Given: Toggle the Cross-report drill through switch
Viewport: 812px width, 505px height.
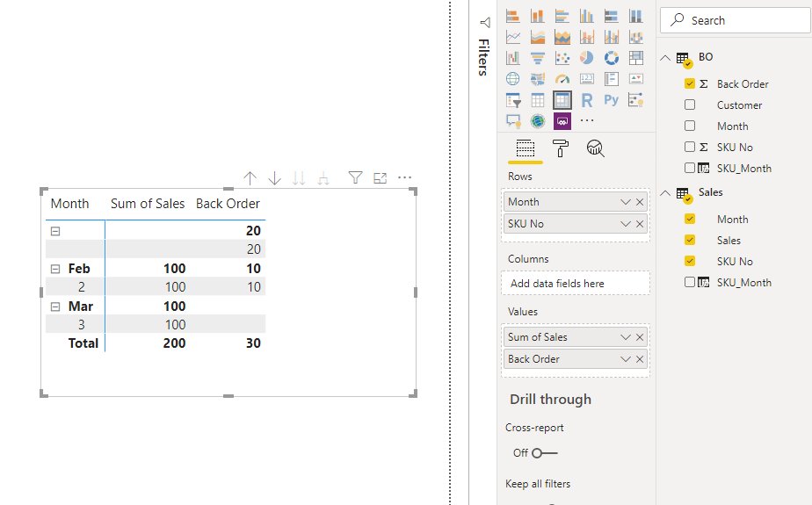Looking at the screenshot, I should click(544, 453).
